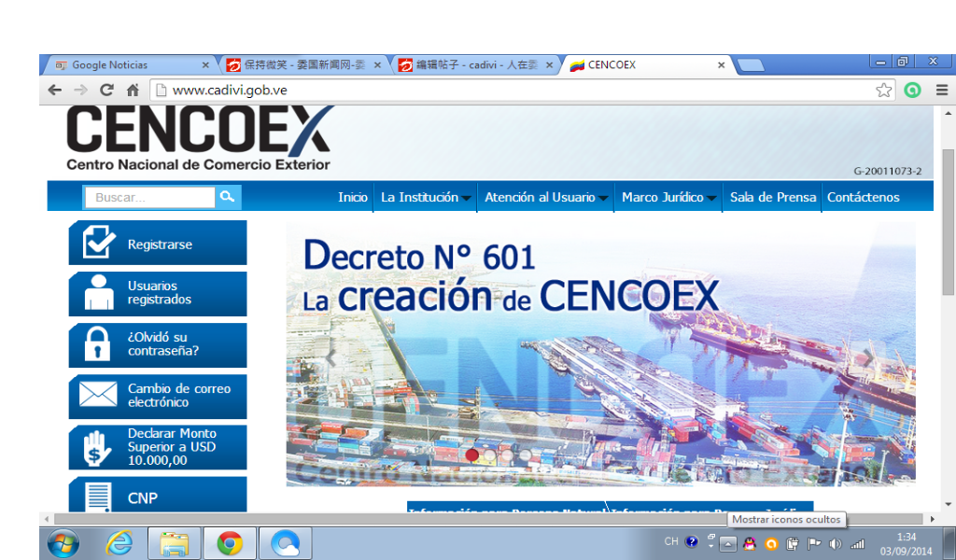Click the Decreto N° 601 banner image
Screen dimensions: 956x560
(x=600, y=354)
